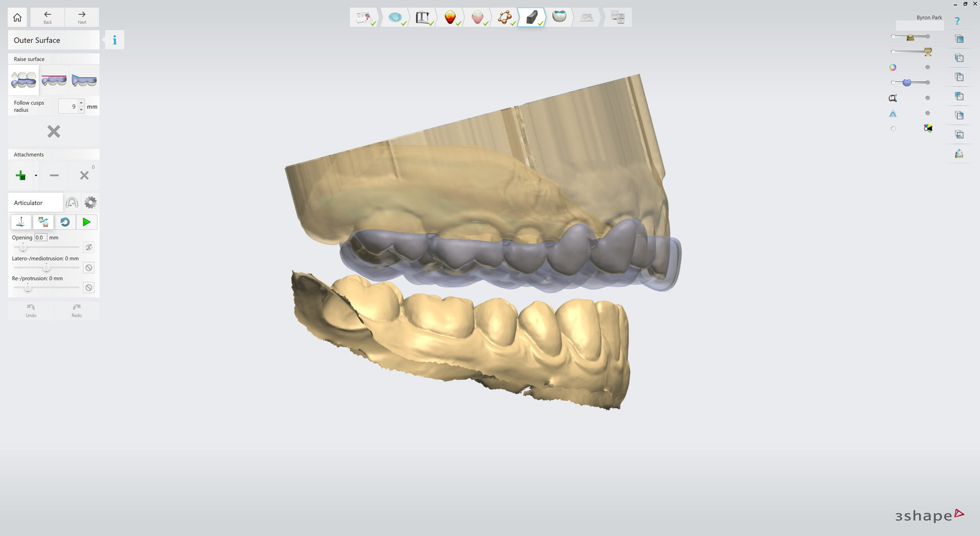Delete all attachments using the X icon
The height and width of the screenshot is (536, 980).
pos(84,175)
